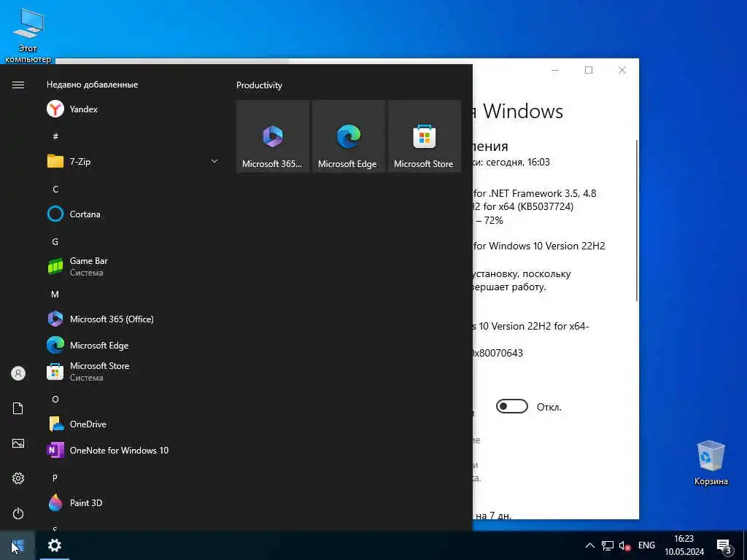Open Settings gear in Start sidebar
Screen dimensions: 747x560
pyautogui.click(x=18, y=478)
